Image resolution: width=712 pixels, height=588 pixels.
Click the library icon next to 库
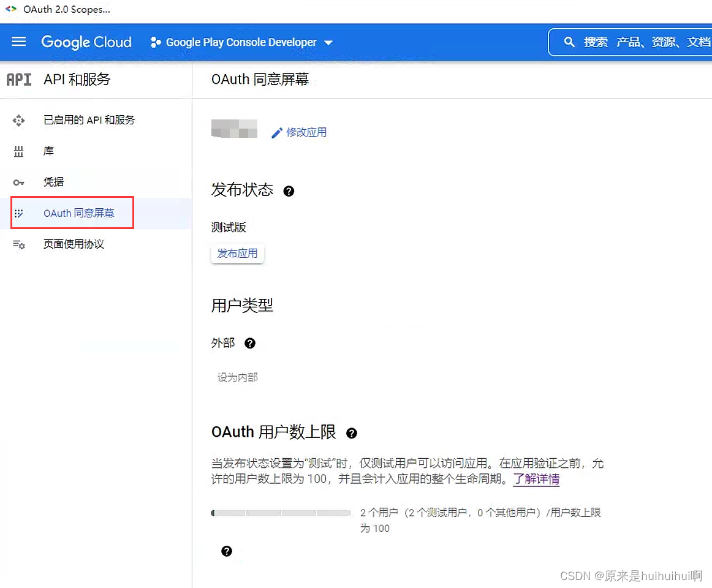(19, 151)
